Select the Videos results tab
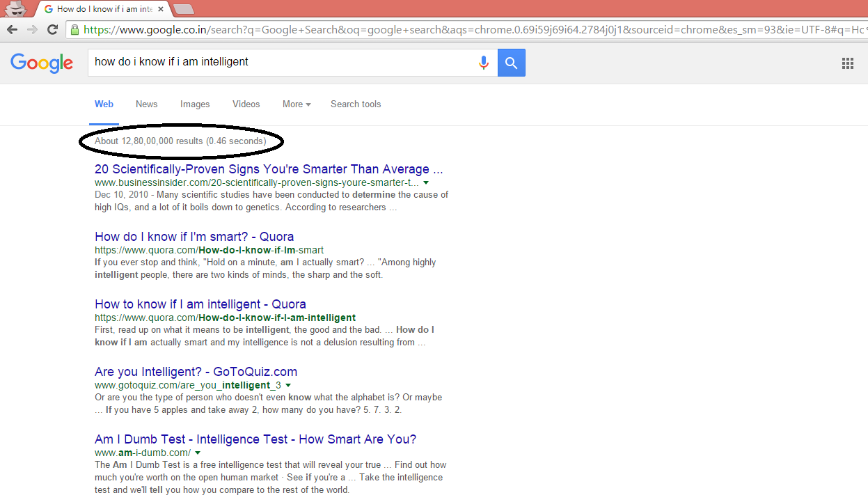Screen dimensions: 868x502 coord(246,104)
